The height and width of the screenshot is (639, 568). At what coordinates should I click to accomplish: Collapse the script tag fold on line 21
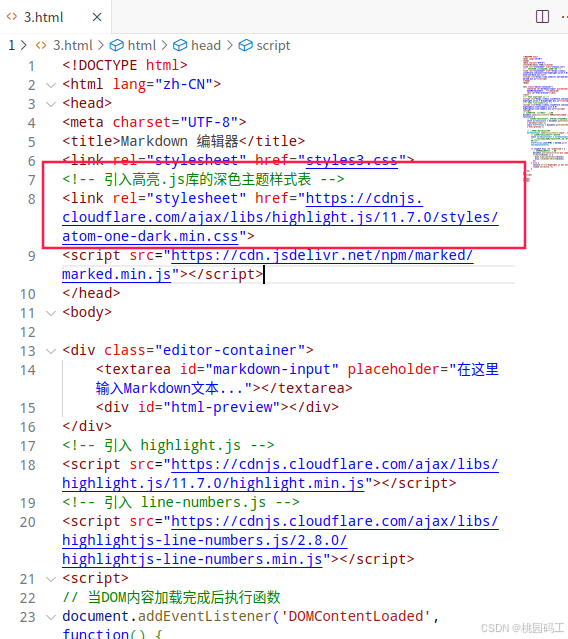[x=51, y=579]
